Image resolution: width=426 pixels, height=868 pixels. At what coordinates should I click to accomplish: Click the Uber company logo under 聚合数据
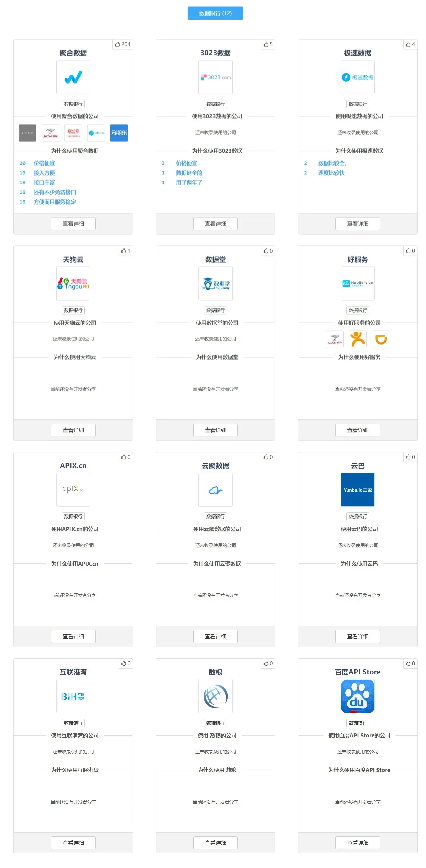[x=27, y=133]
